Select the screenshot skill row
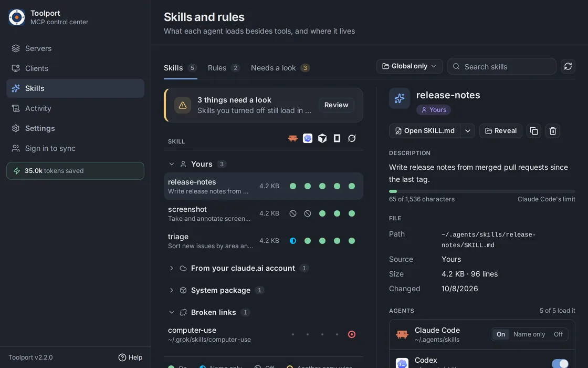This screenshot has height=368, width=588. coord(263,213)
